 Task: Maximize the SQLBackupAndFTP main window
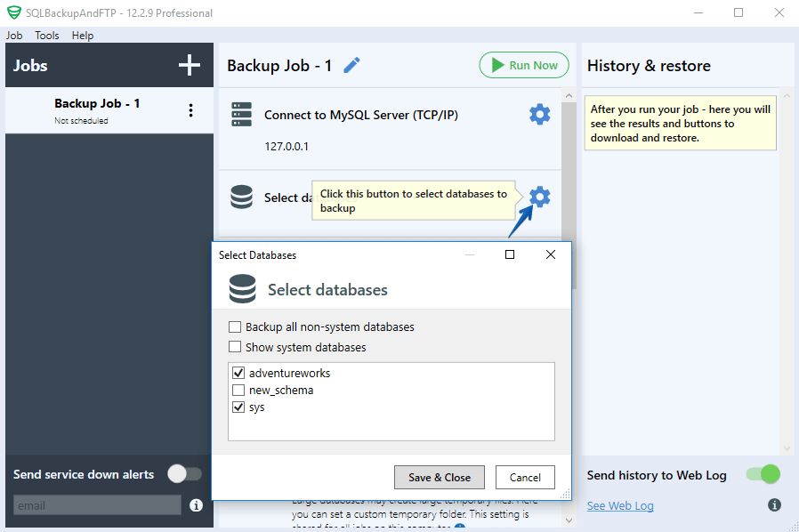point(738,12)
